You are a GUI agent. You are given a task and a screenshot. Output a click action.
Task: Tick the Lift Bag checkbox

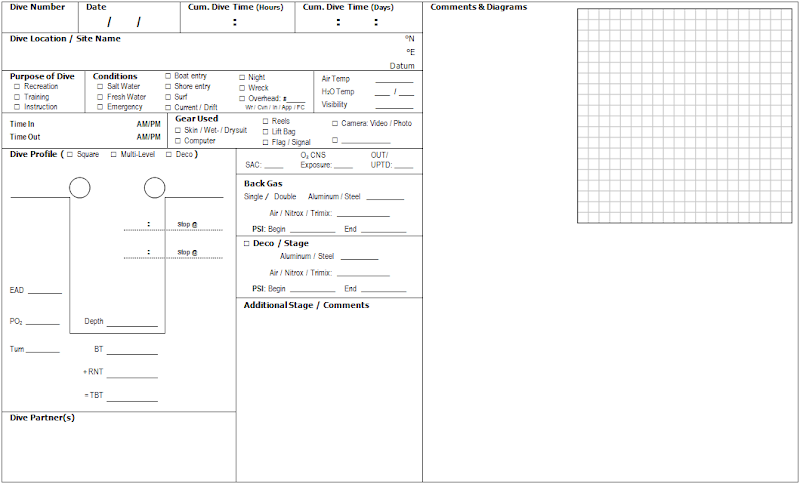pos(265,132)
